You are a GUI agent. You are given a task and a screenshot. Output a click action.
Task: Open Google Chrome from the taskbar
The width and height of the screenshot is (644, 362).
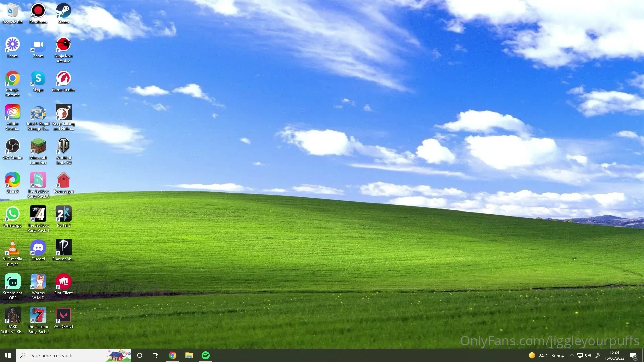click(173, 355)
